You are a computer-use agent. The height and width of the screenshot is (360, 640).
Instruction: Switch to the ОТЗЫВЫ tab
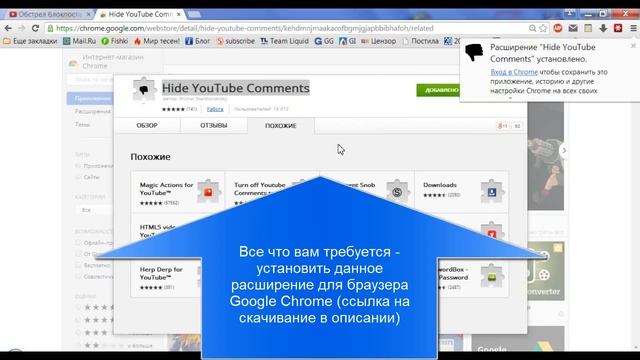point(213,125)
